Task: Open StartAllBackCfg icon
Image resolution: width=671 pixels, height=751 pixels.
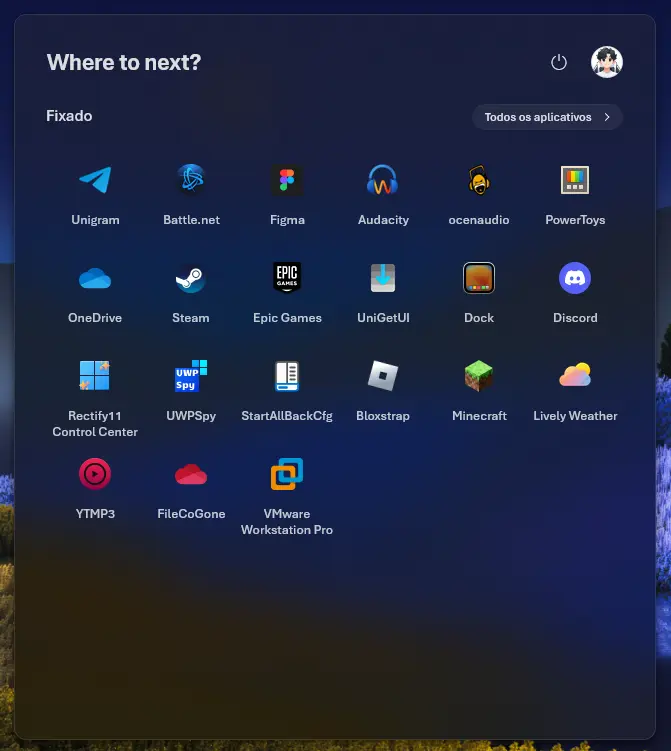Action: click(x=287, y=376)
